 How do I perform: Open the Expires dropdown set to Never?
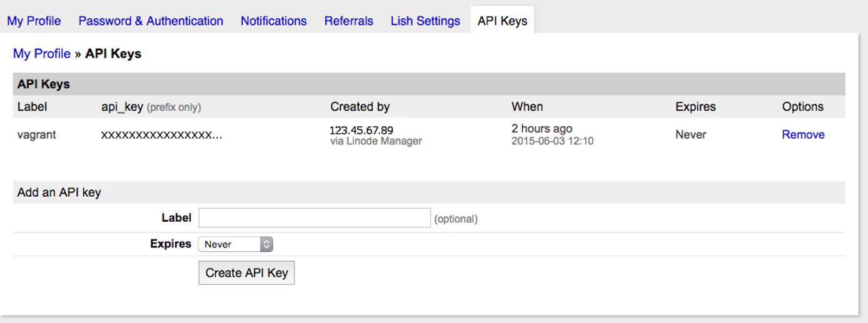[236, 244]
